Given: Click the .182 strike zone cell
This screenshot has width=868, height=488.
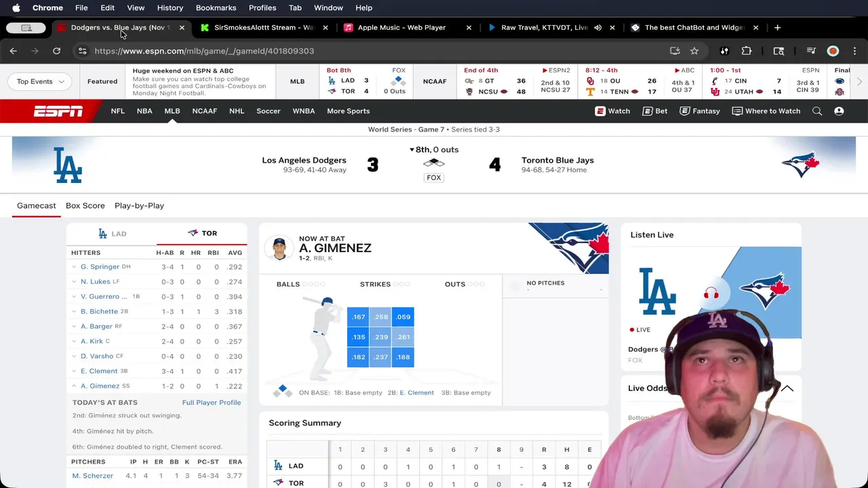Looking at the screenshot, I should (358, 357).
